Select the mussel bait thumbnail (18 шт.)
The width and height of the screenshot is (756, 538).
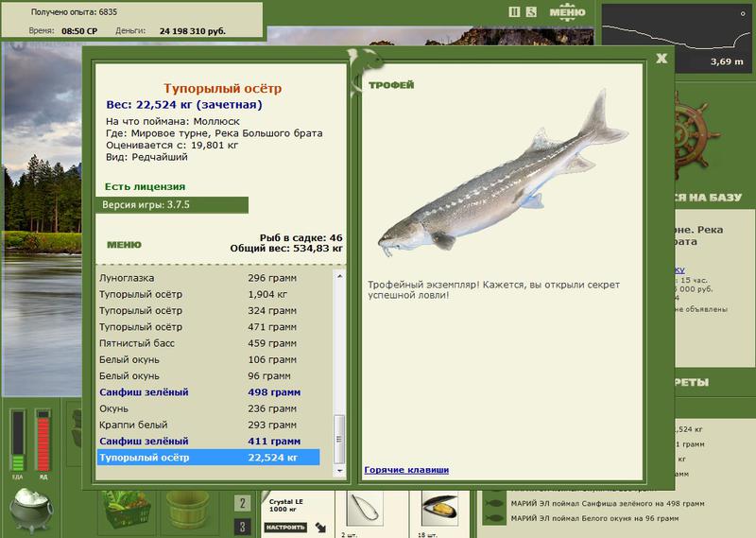click(439, 510)
